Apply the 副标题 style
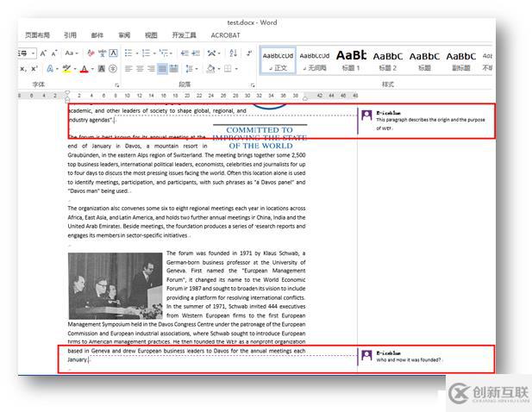 tap(461, 60)
